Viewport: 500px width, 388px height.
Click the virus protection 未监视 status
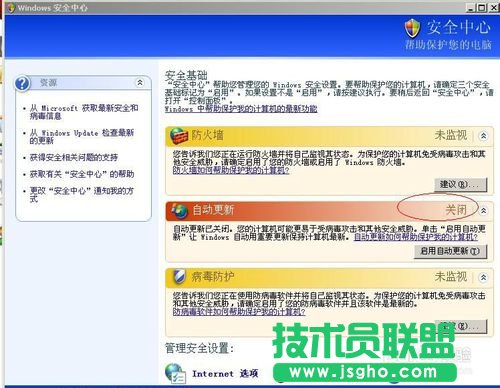click(451, 277)
